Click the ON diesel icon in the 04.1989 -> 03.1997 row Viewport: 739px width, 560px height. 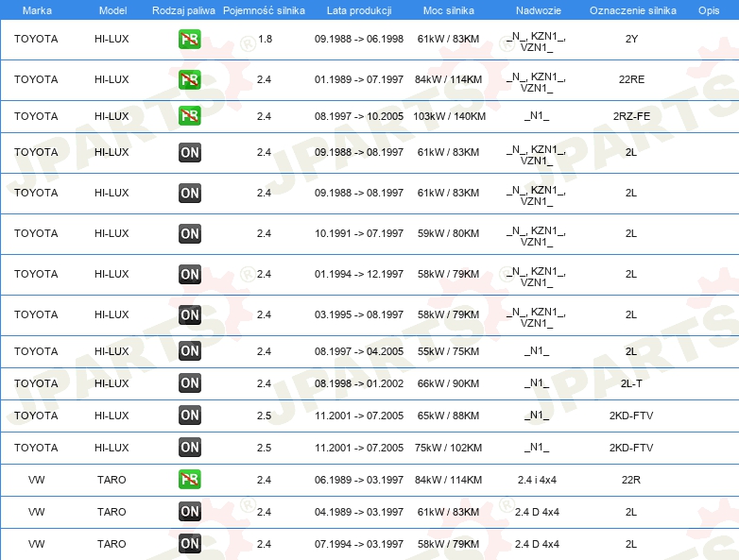tap(189, 512)
